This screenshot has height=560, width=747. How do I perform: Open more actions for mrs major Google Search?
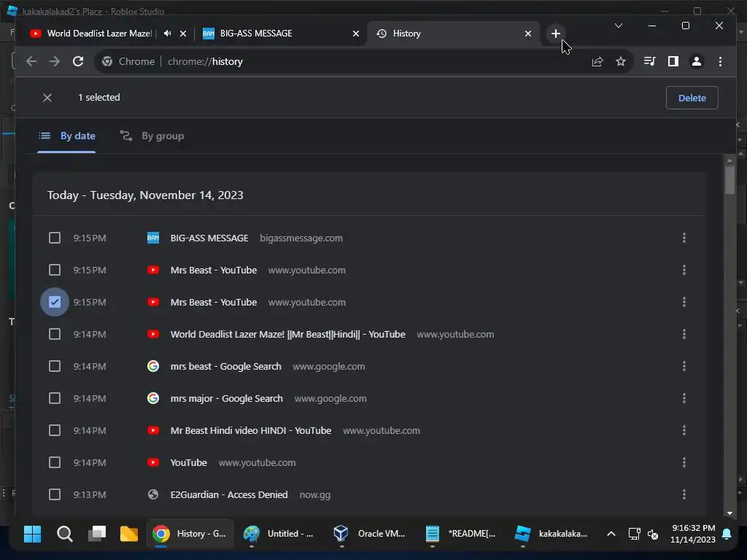point(684,398)
